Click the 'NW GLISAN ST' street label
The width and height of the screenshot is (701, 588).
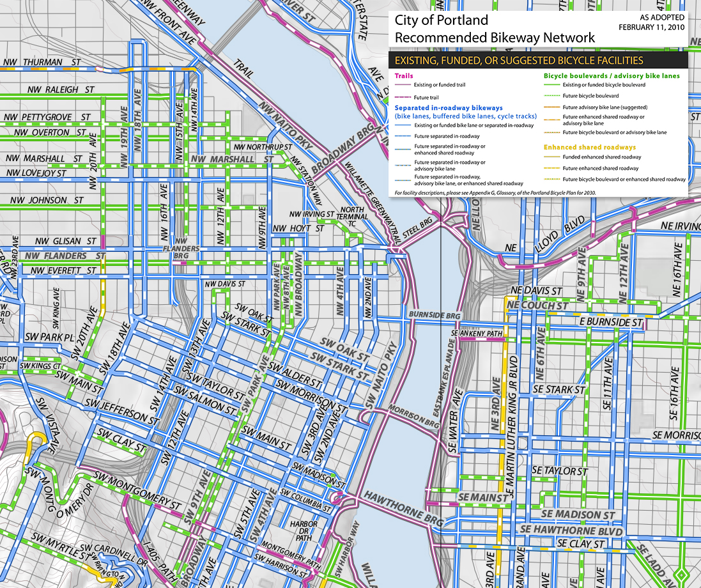[x=65, y=241]
